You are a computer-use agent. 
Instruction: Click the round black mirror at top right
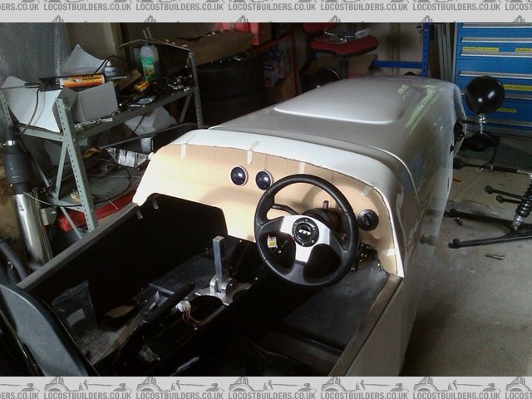coord(484,94)
